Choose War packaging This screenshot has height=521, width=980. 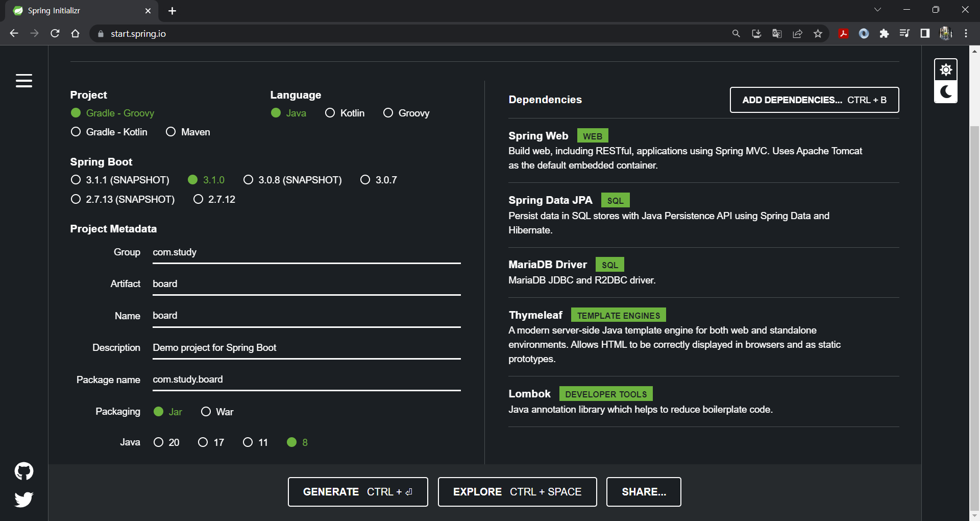(x=217, y=412)
